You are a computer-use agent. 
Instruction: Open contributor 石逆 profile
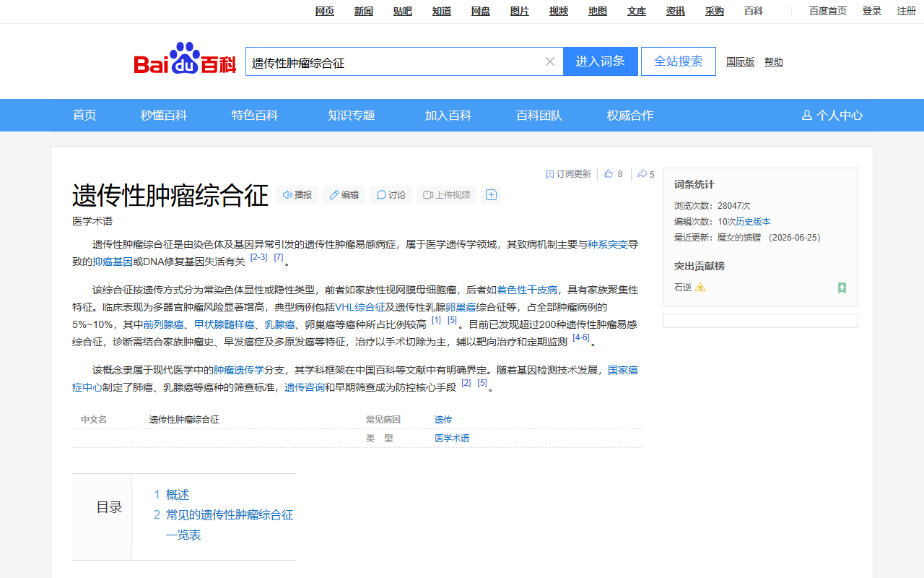683,288
